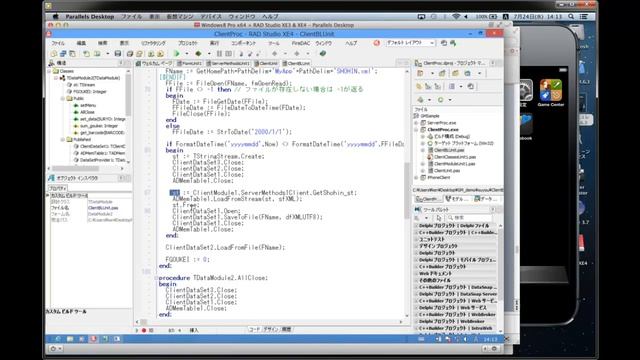Click the red icon beside layout combo box

(376, 43)
